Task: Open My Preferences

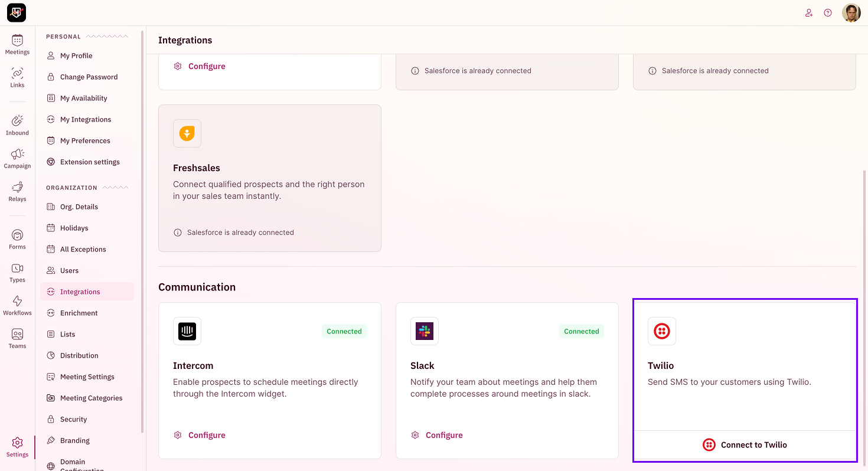Action: pos(87,140)
